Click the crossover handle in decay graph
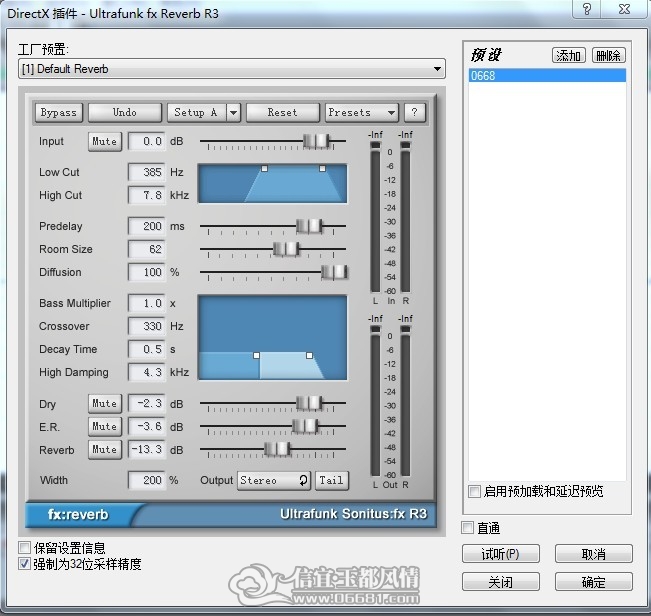This screenshot has width=651, height=616. tap(257, 355)
